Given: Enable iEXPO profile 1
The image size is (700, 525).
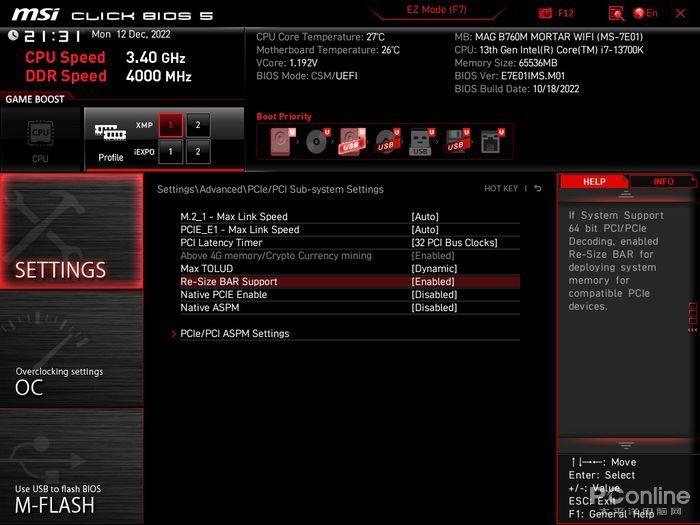Looking at the screenshot, I should (171, 152).
